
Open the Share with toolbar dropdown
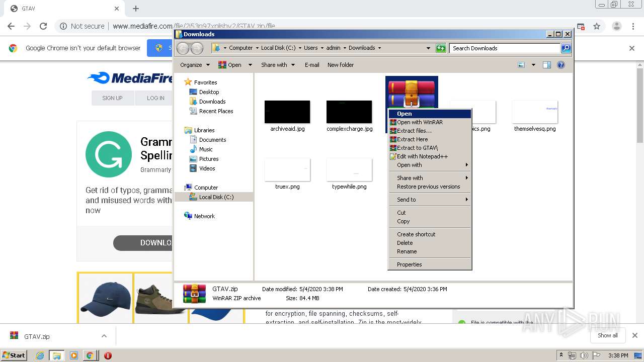(x=278, y=65)
